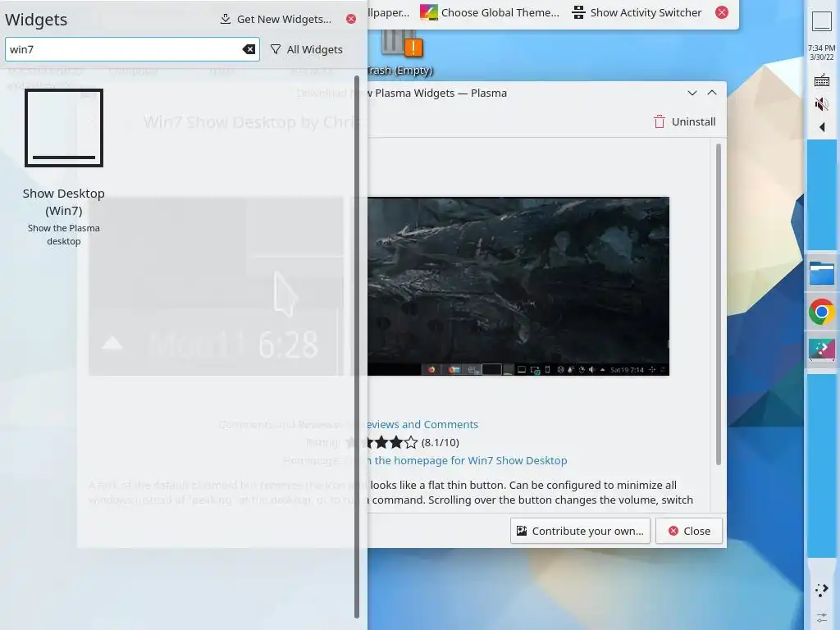Viewport: 840px width, 630px height.
Task: Uninstall the Win7 Show Desktop widget
Action: click(x=685, y=121)
